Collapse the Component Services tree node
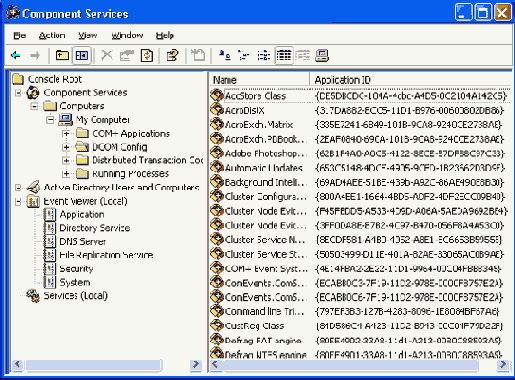This screenshot has height=380, width=515. [x=18, y=93]
